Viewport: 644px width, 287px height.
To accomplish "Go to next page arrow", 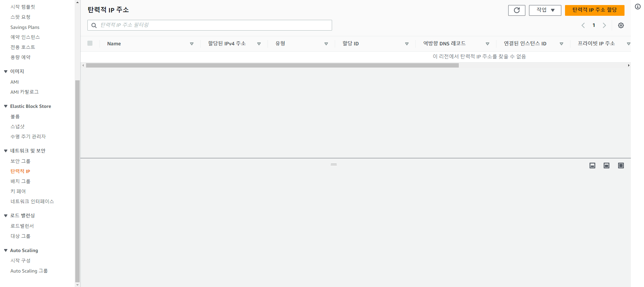I will (x=604, y=25).
